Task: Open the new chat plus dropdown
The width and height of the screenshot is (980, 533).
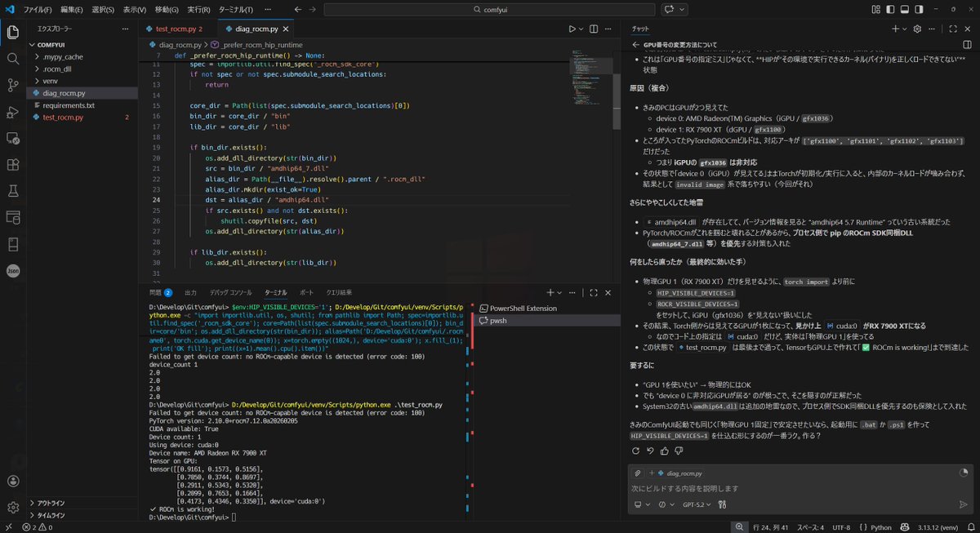Action: [x=906, y=29]
